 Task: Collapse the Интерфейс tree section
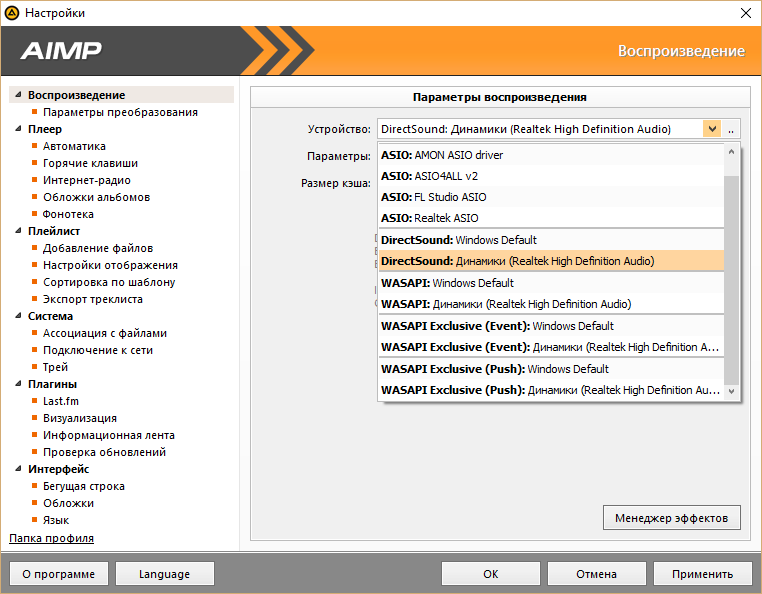pyautogui.click(x=18, y=469)
